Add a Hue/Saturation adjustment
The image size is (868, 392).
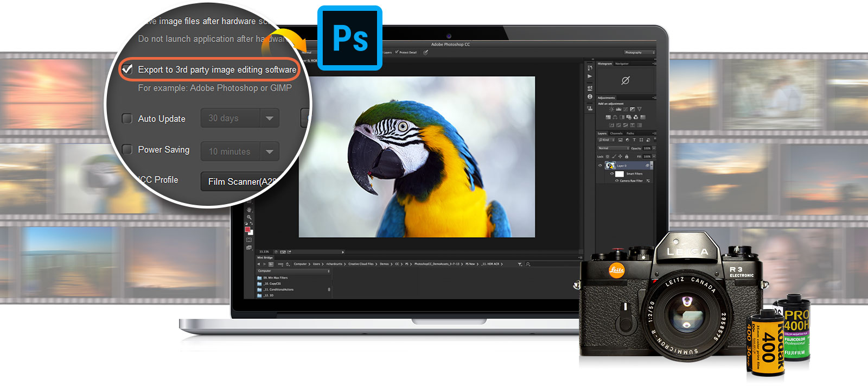[x=608, y=117]
